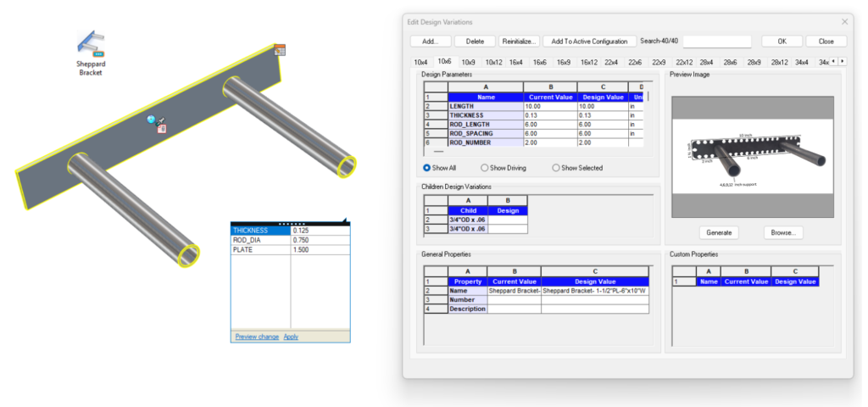Click the Preview change link

(257, 337)
